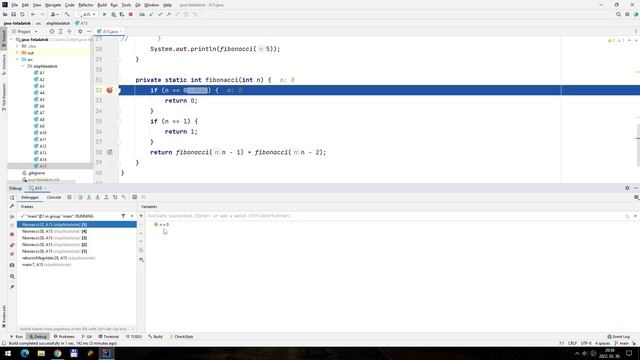Viewport: 640px width, 360px height.
Task: Open the Refactor menu
Action: point(86,5)
